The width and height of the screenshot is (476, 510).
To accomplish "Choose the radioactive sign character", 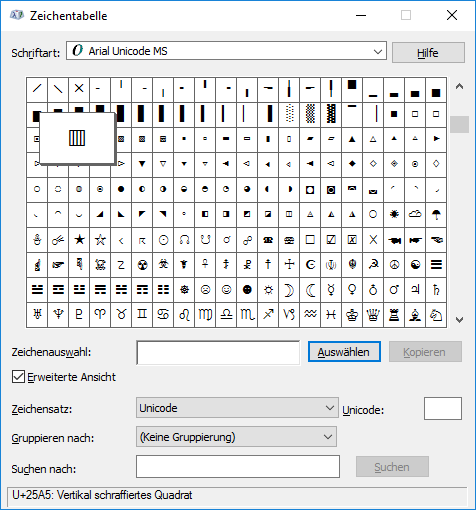I will (x=142, y=265).
